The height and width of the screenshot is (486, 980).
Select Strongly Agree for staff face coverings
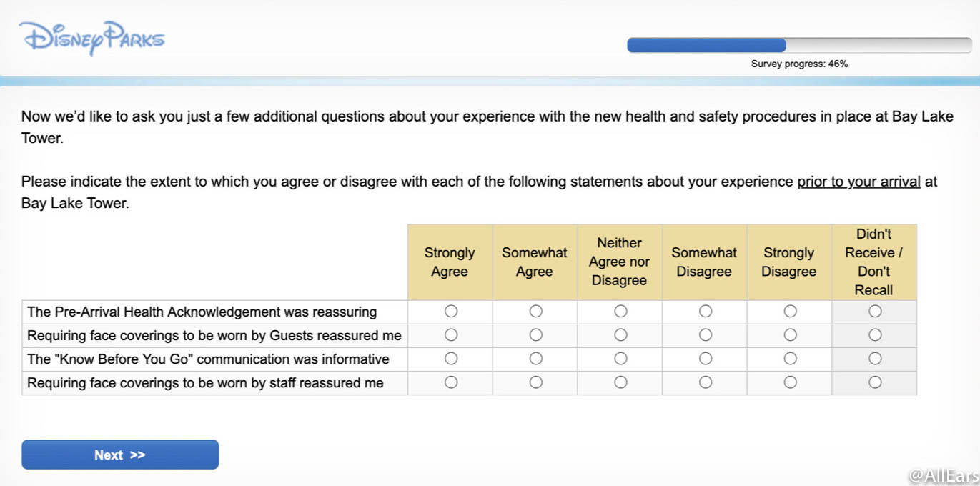coord(451,382)
